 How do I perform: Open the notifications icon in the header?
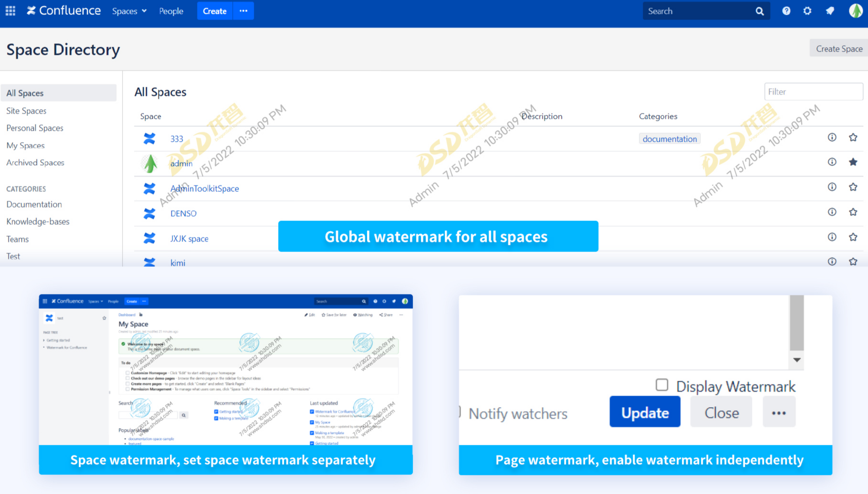830,11
